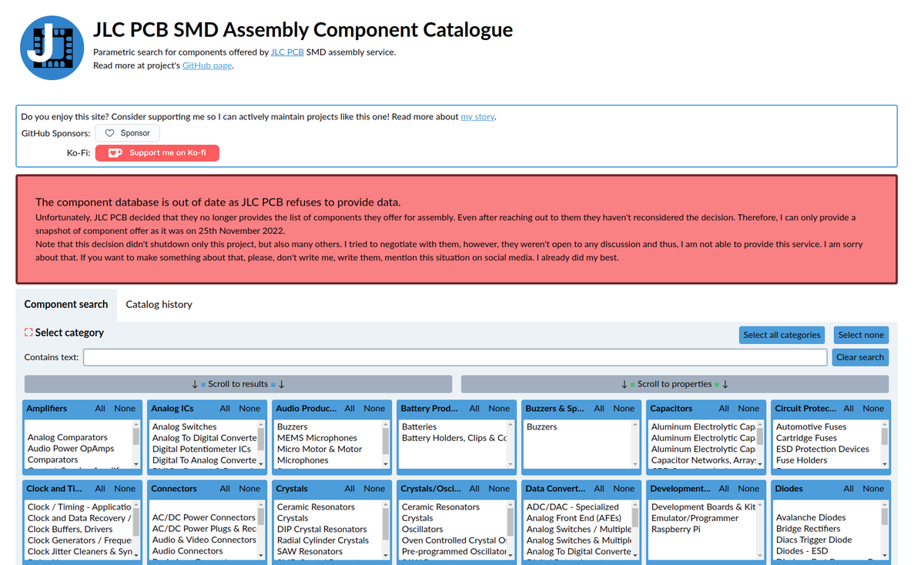Click the Sponsor button
The image size is (924, 565).
point(127,133)
